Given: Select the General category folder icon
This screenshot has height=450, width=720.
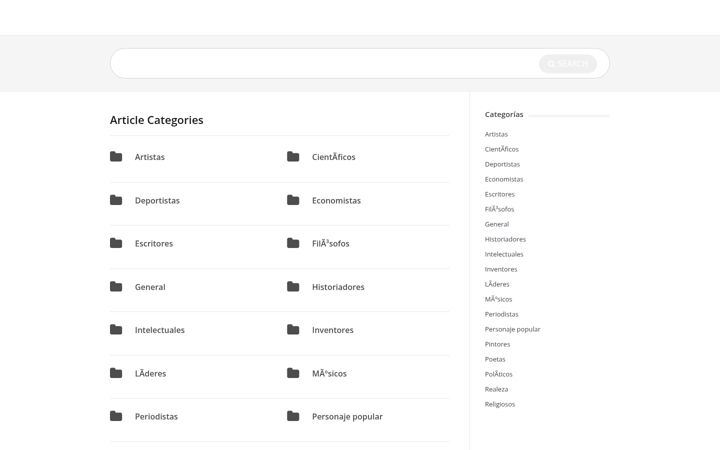Looking at the screenshot, I should coord(116,287).
